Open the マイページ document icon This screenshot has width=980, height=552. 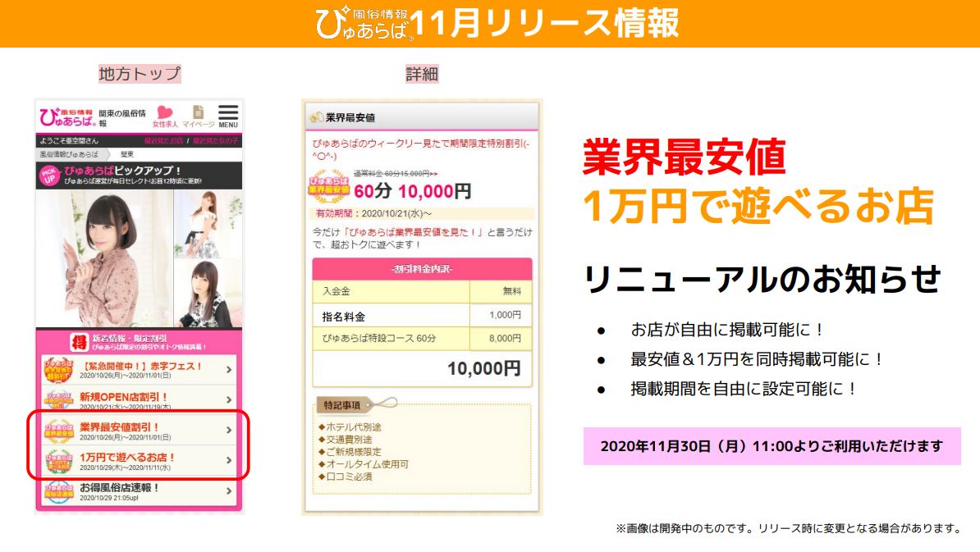tap(198, 116)
